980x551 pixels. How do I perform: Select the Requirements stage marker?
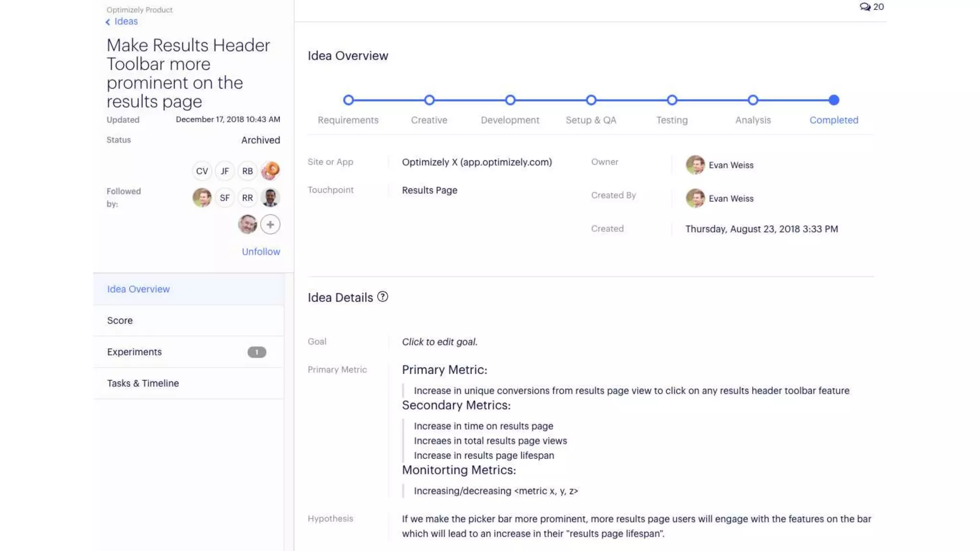pos(348,100)
